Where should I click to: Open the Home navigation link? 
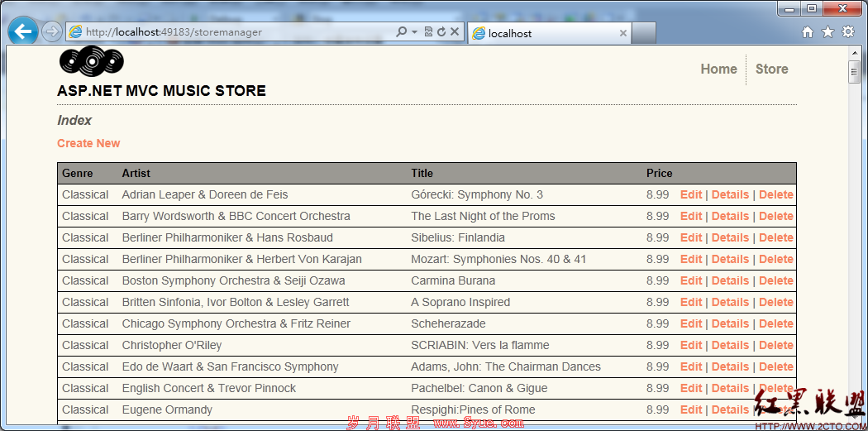(718, 69)
